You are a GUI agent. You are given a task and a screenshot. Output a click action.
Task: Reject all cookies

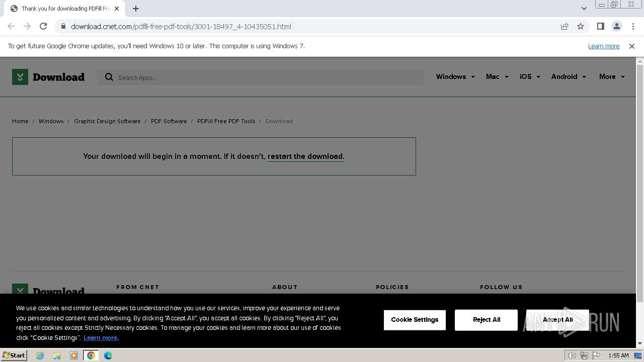click(x=486, y=320)
